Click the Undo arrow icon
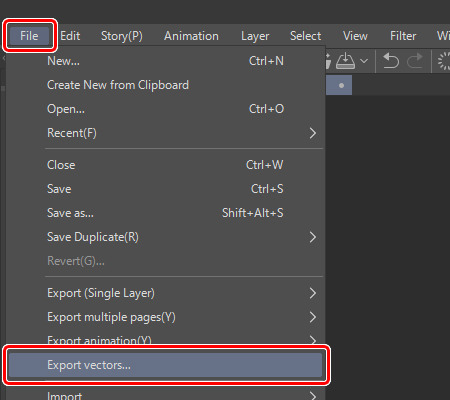Viewport: 450px width, 400px height. pyautogui.click(x=391, y=61)
